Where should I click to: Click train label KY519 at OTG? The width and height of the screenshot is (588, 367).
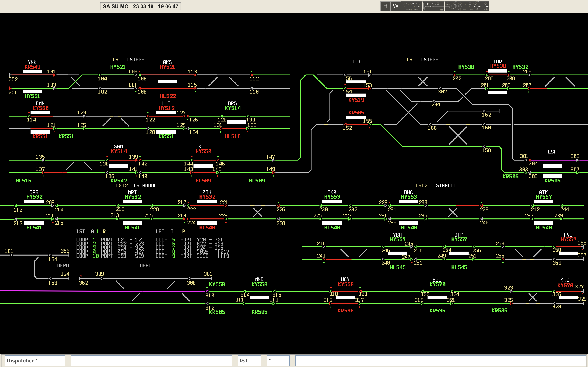(356, 100)
